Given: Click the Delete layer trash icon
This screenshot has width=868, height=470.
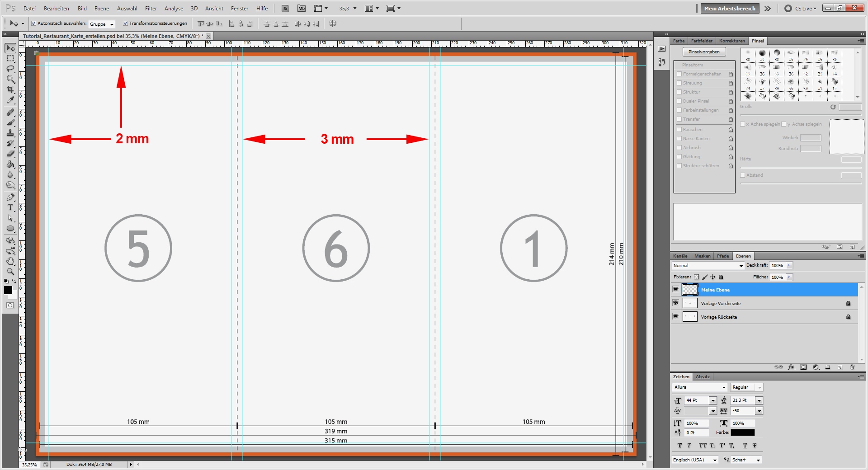Looking at the screenshot, I should (x=853, y=367).
